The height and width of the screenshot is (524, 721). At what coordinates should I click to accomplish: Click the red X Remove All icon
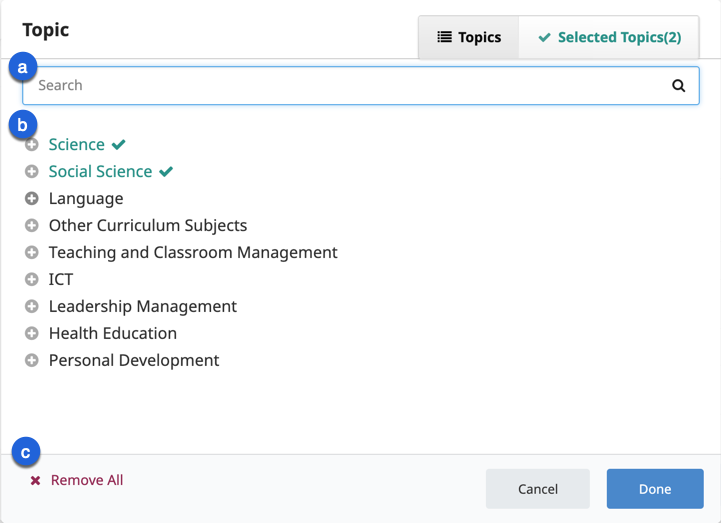(x=35, y=481)
